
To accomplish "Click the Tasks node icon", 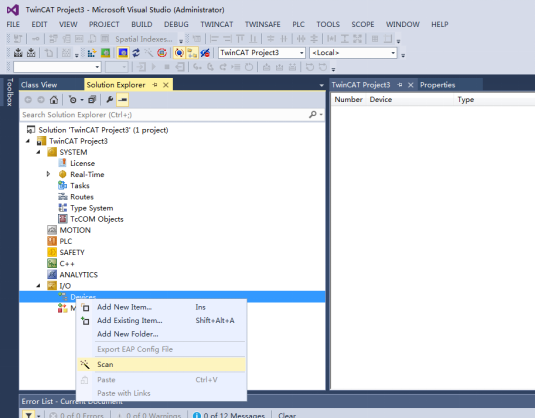I will coord(62,185).
